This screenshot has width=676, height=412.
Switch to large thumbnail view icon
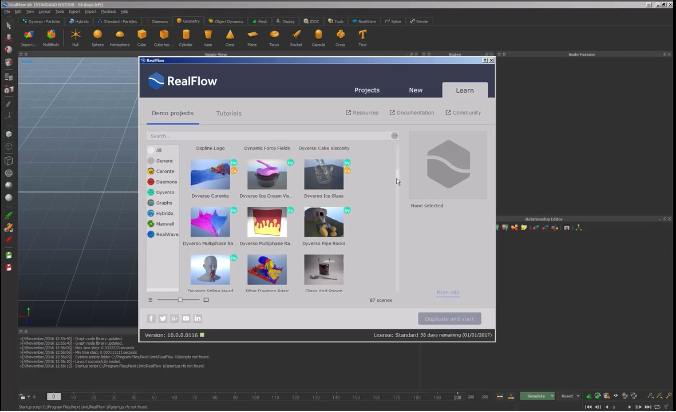coord(206,300)
